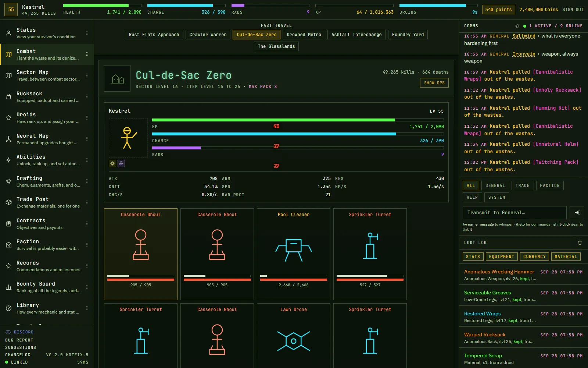Screen dimensions: 588x368
Task: Click the Sector Map map icon
Action: [x=8, y=75]
